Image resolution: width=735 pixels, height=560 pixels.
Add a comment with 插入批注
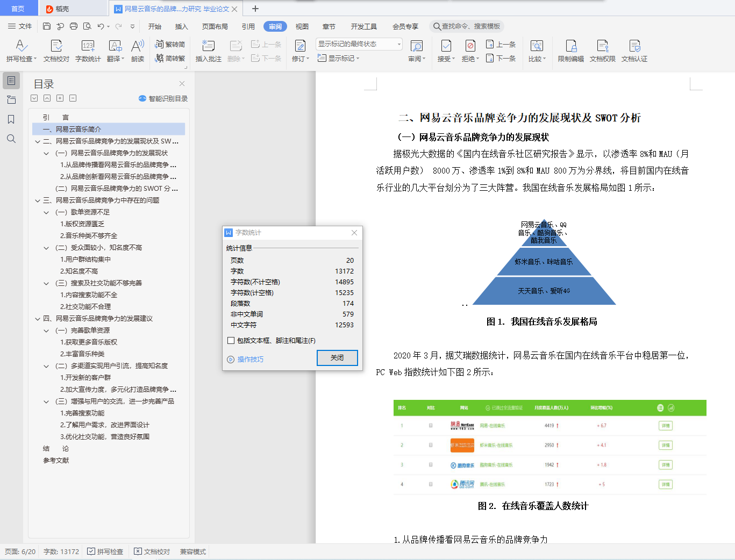[x=208, y=51]
